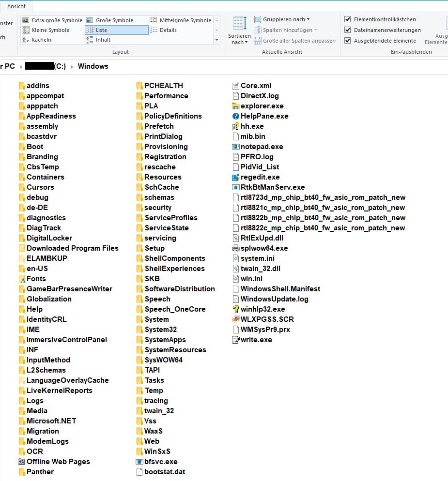The width and height of the screenshot is (448, 481).
Task: Select the System32 folder
Action: (157, 330)
